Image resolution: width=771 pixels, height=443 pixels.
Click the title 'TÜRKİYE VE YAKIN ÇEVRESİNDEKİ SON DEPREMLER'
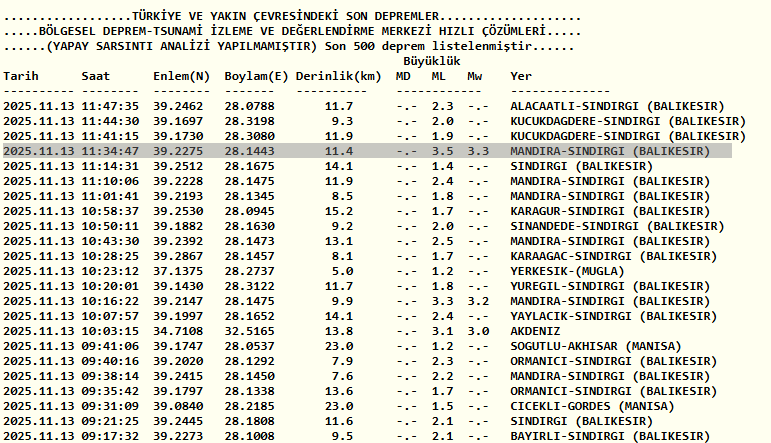(285, 17)
